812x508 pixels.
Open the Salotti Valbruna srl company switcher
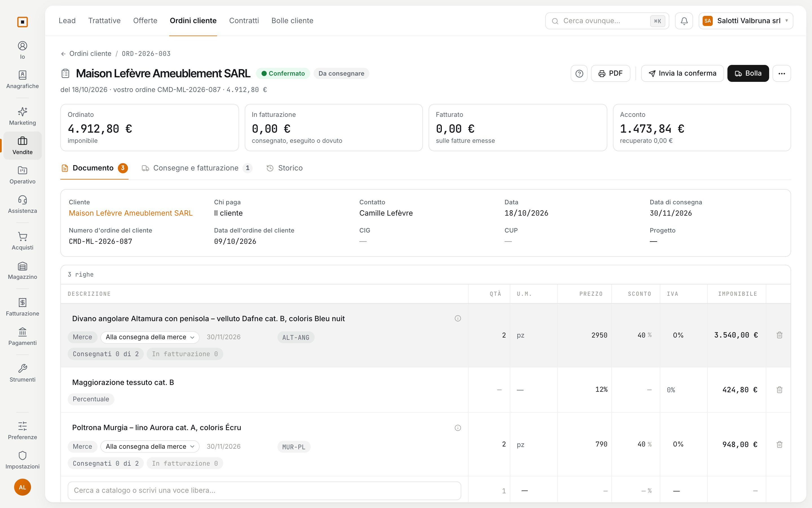pyautogui.click(x=745, y=21)
